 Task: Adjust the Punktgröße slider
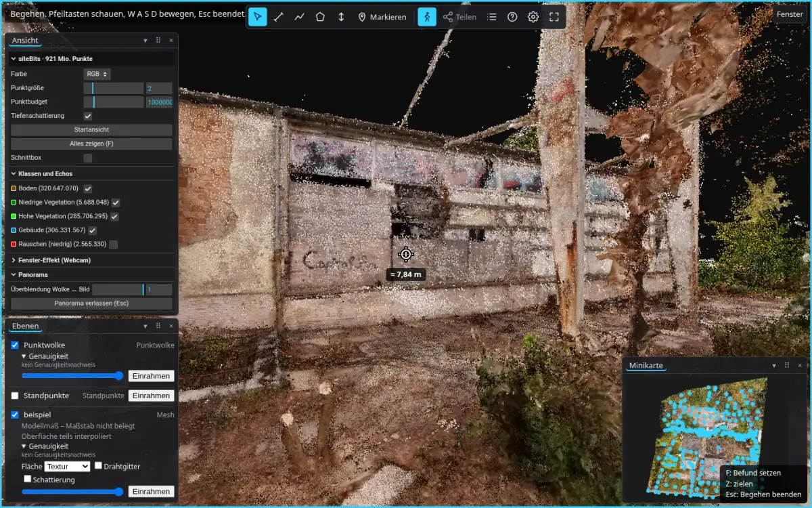pyautogui.click(x=114, y=88)
